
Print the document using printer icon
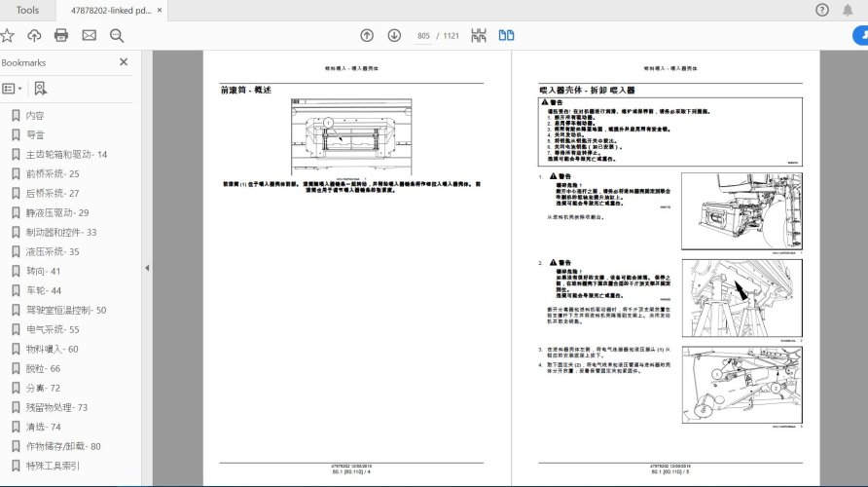61,35
